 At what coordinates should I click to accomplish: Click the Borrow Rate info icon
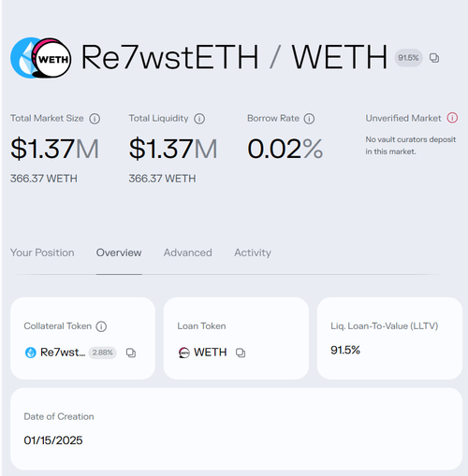point(309,119)
